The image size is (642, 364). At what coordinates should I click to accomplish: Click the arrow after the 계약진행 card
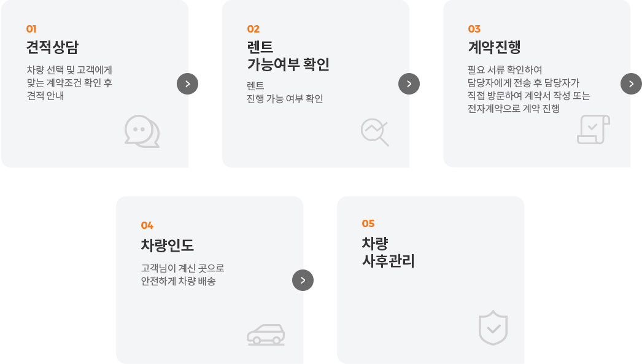pos(631,84)
